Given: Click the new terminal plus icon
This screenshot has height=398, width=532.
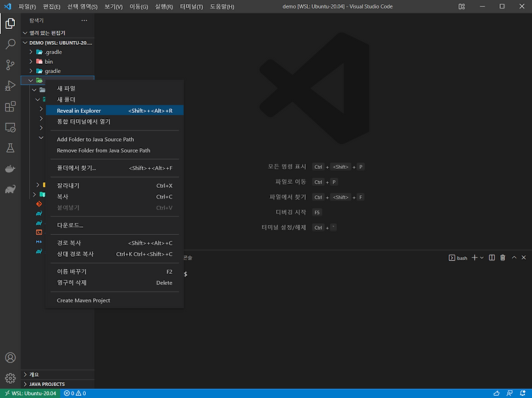Looking at the screenshot, I should click(475, 258).
